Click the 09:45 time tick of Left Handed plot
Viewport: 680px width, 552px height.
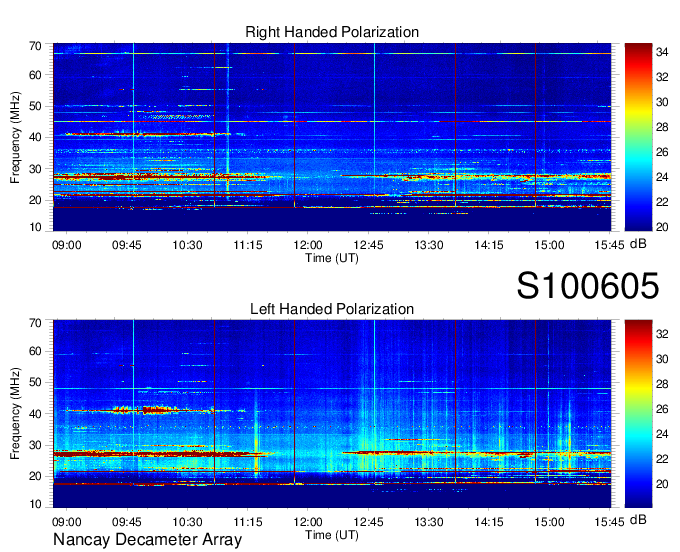(127, 522)
